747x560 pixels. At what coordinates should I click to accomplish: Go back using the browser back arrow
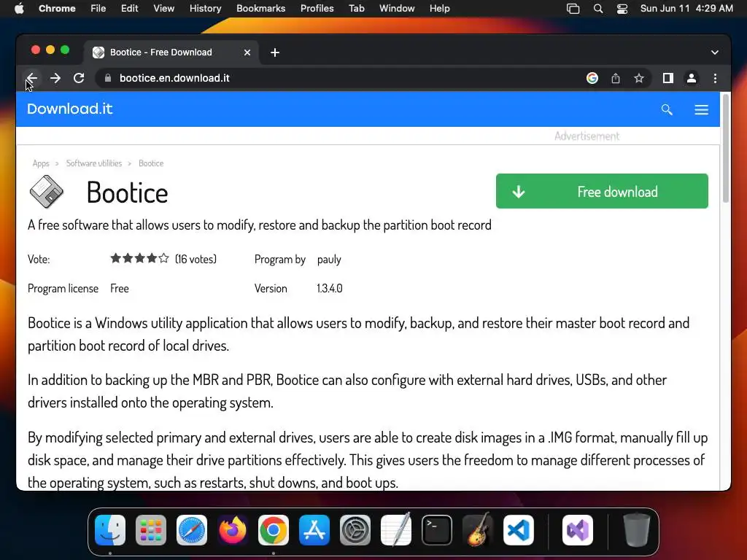(32, 78)
